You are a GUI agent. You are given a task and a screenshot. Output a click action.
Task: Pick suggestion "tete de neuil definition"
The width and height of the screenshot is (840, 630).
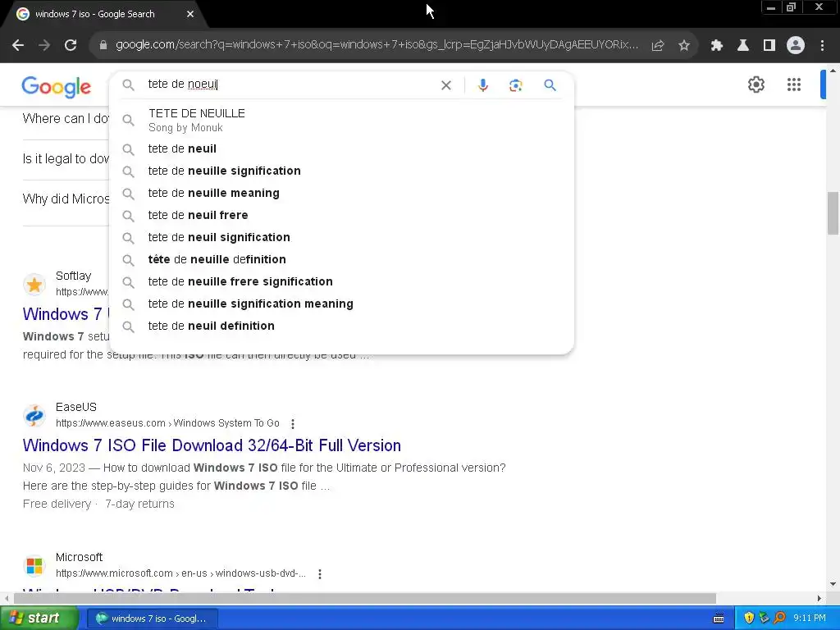[341, 326]
